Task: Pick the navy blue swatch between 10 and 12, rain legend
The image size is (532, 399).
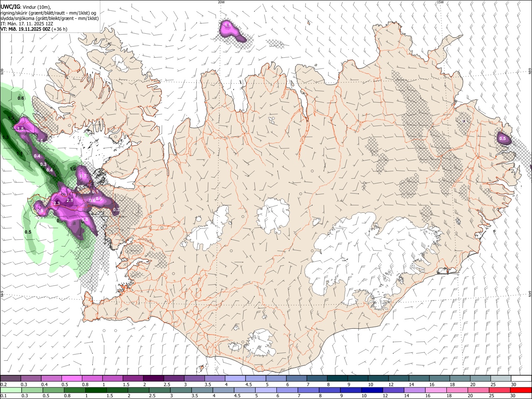Action: (372, 390)
